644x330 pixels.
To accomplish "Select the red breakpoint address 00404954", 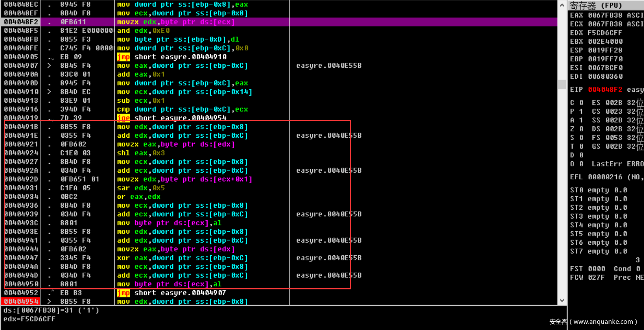I will pyautogui.click(x=21, y=302).
